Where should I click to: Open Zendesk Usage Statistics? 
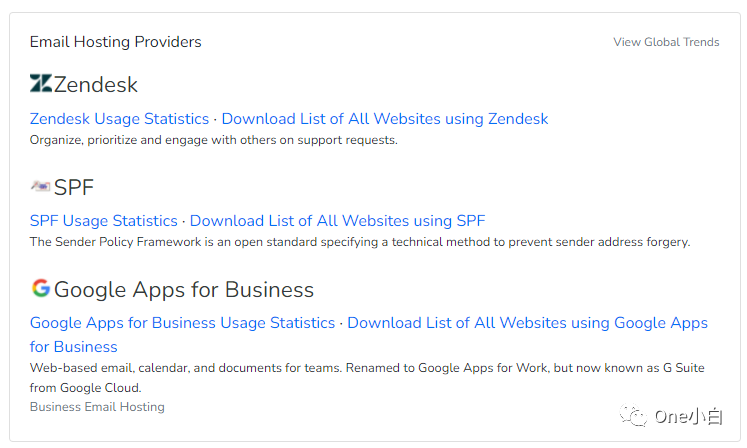tap(119, 119)
